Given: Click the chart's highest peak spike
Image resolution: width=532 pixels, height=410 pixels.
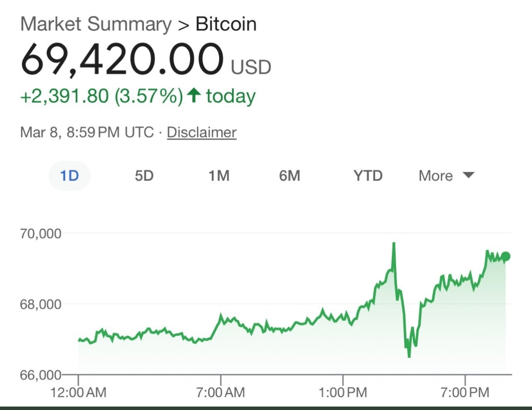Looking at the screenshot, I should pos(394,243).
